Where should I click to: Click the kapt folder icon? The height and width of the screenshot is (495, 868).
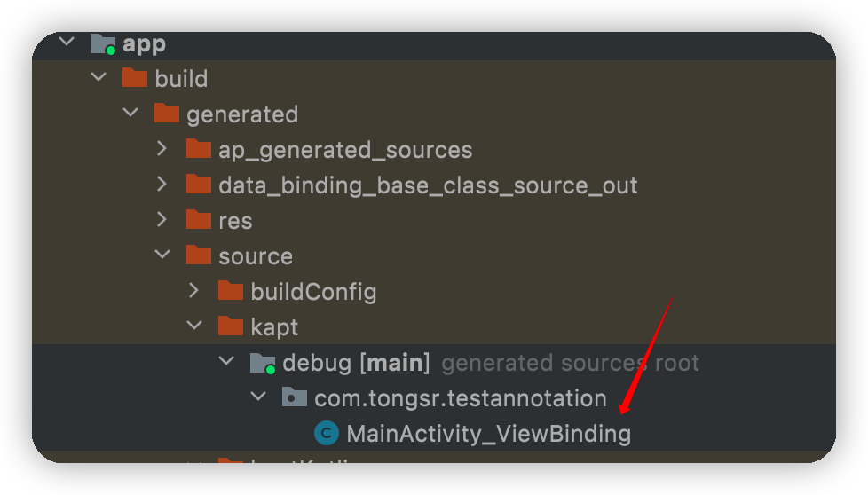[x=231, y=326]
